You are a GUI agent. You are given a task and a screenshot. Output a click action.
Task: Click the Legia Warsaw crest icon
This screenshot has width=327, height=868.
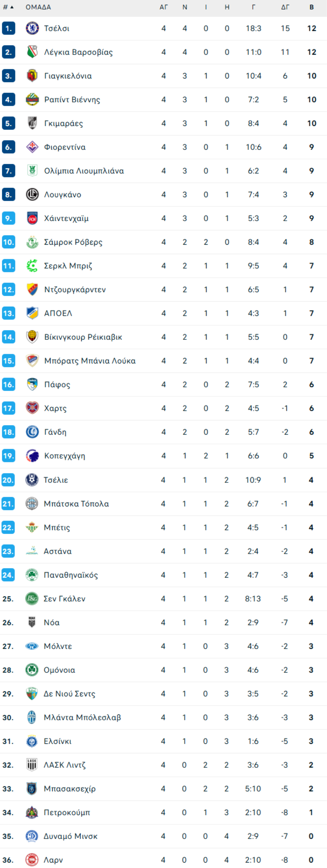[32, 52]
